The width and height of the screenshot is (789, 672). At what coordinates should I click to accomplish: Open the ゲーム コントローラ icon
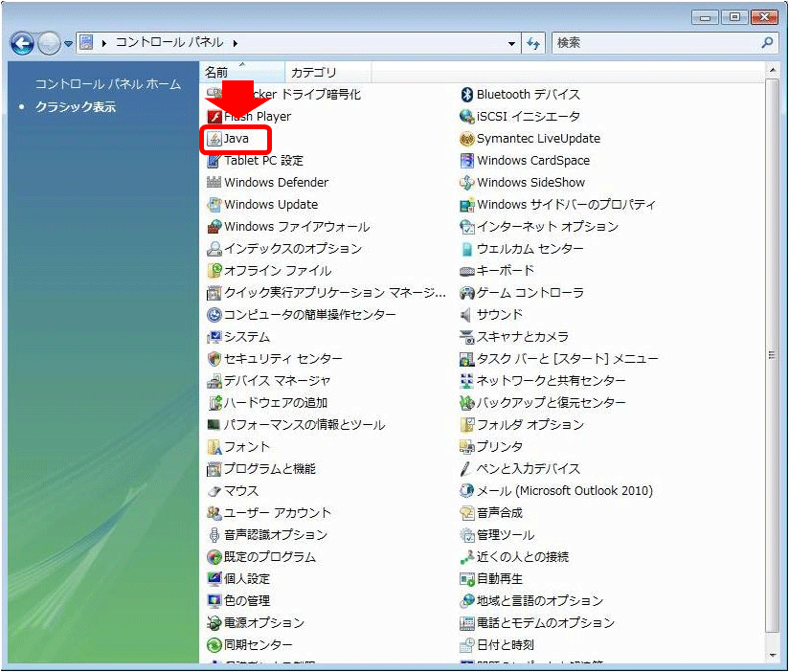467,293
